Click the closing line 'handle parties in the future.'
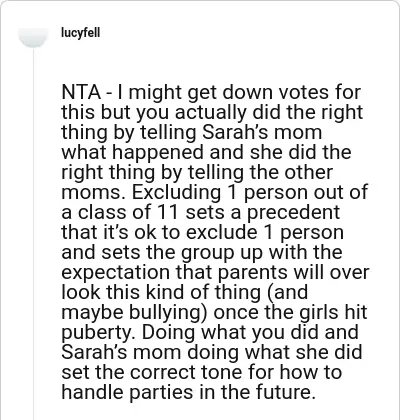The width and height of the screenshot is (400, 420). point(188,392)
